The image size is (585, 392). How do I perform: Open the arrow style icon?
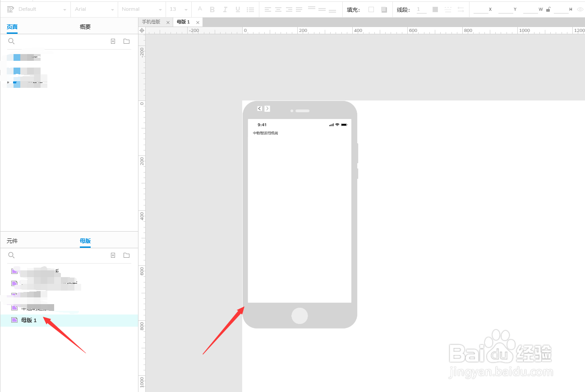tap(461, 9)
